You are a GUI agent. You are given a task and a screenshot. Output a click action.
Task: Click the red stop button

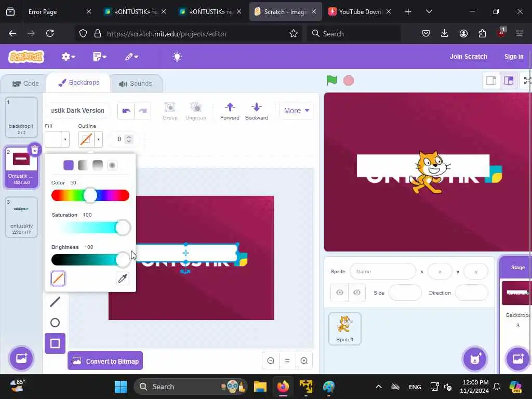click(x=349, y=81)
